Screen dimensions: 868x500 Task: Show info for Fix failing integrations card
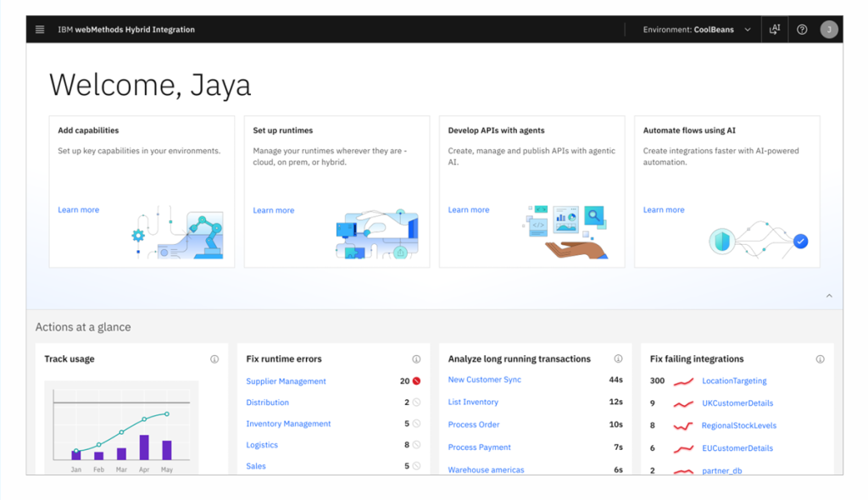pos(820,359)
